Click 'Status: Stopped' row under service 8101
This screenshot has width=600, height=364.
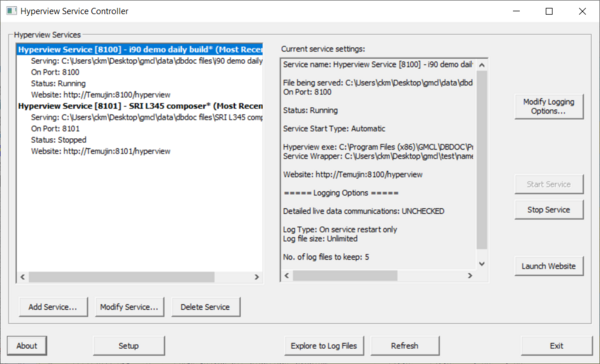click(x=59, y=140)
